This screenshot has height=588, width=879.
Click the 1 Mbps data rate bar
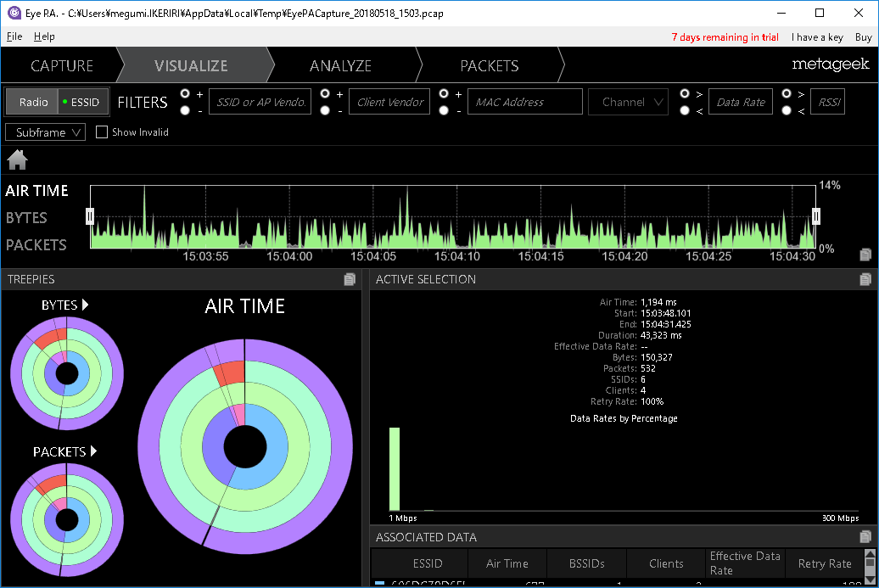point(395,469)
